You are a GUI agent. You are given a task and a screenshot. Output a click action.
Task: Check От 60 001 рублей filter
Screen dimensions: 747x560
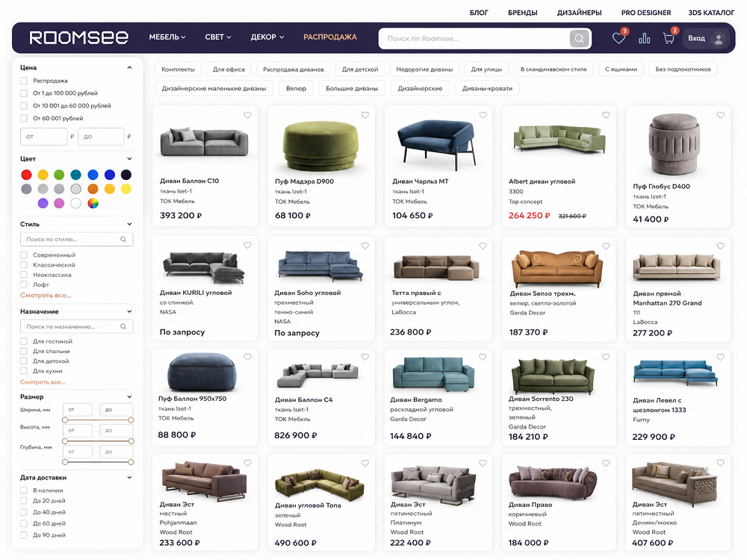(x=24, y=118)
